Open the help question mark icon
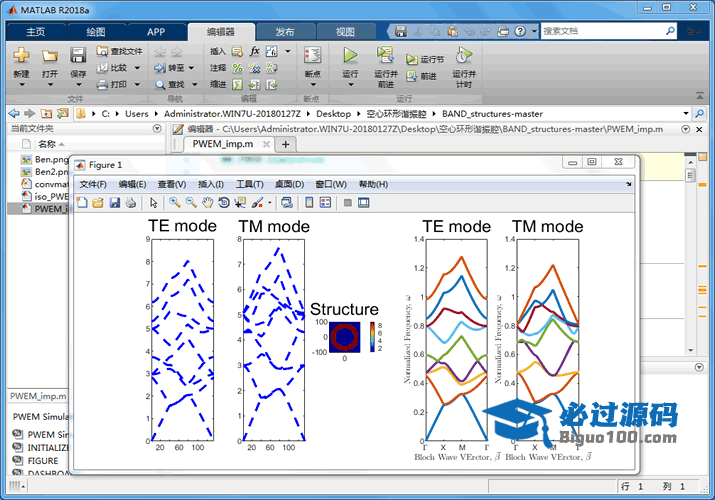Screen dimensions: 715x500 click(x=520, y=31)
